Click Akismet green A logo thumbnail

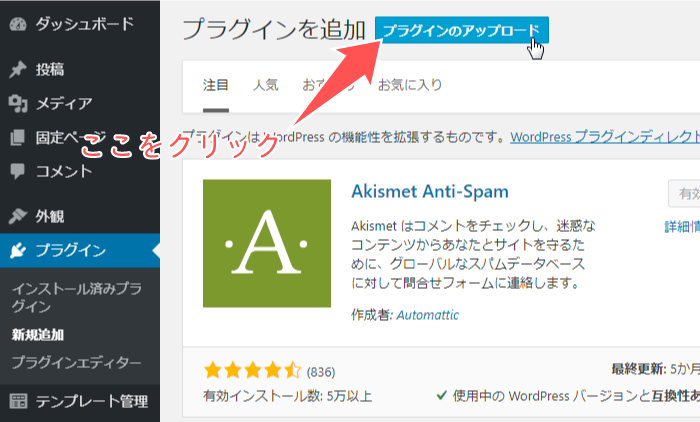pos(267,243)
